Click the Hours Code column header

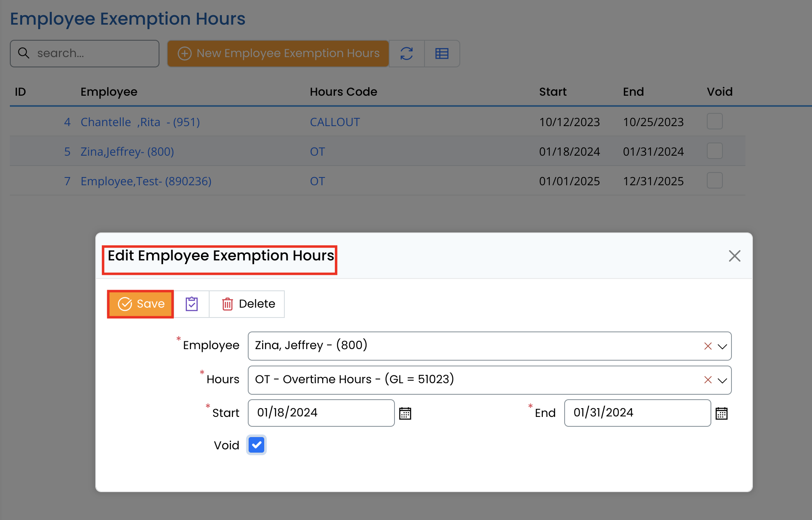pos(343,92)
